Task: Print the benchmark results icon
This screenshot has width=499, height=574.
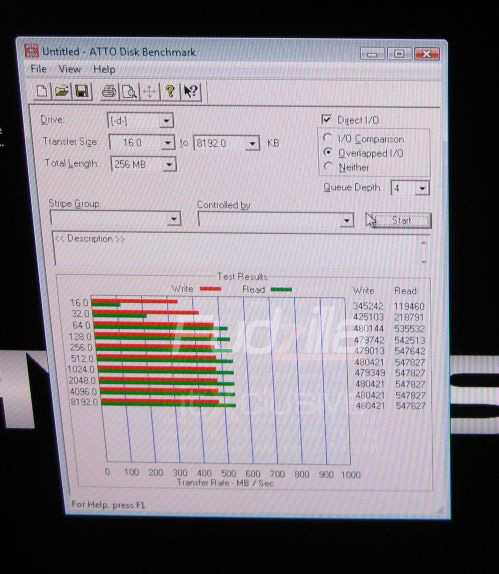Action: click(109, 92)
